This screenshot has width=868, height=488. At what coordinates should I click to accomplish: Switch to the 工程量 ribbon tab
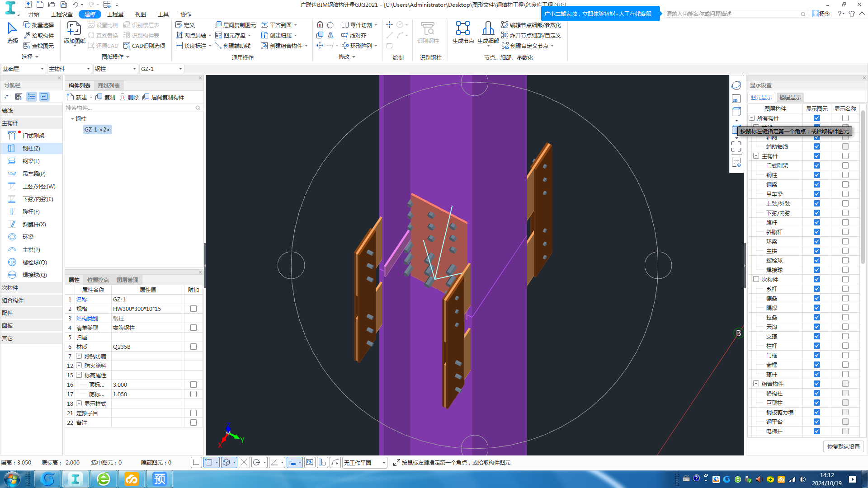coord(115,14)
